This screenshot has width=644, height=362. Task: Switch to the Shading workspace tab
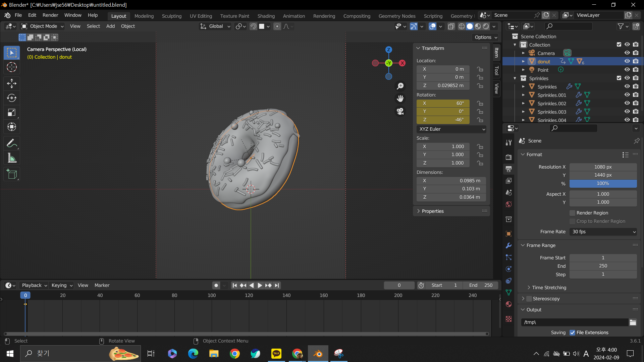pyautogui.click(x=266, y=16)
